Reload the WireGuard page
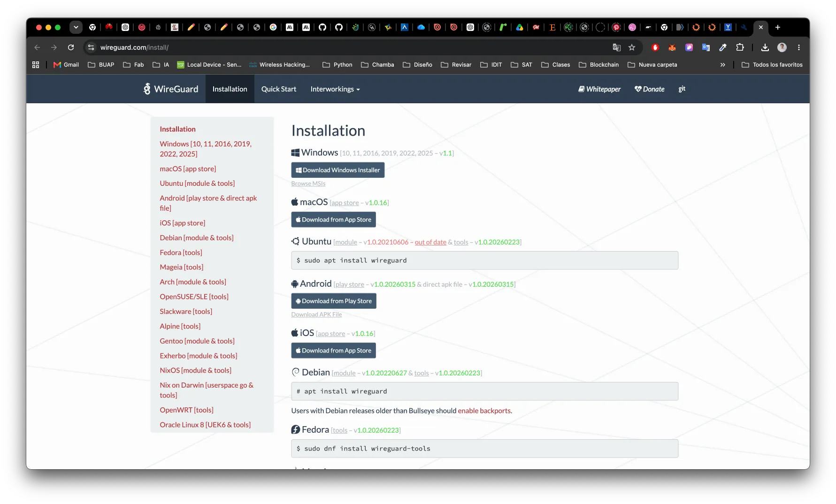This screenshot has width=836, height=504. 71,47
